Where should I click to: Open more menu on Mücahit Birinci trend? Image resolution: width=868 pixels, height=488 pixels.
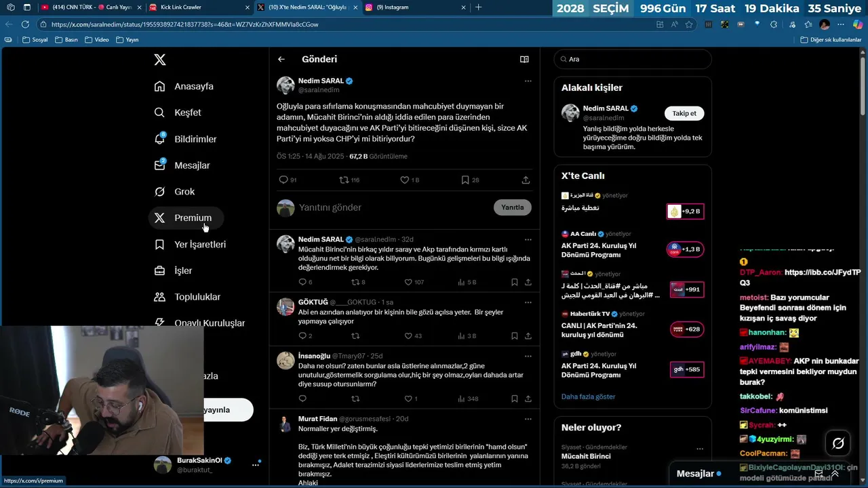(x=700, y=449)
